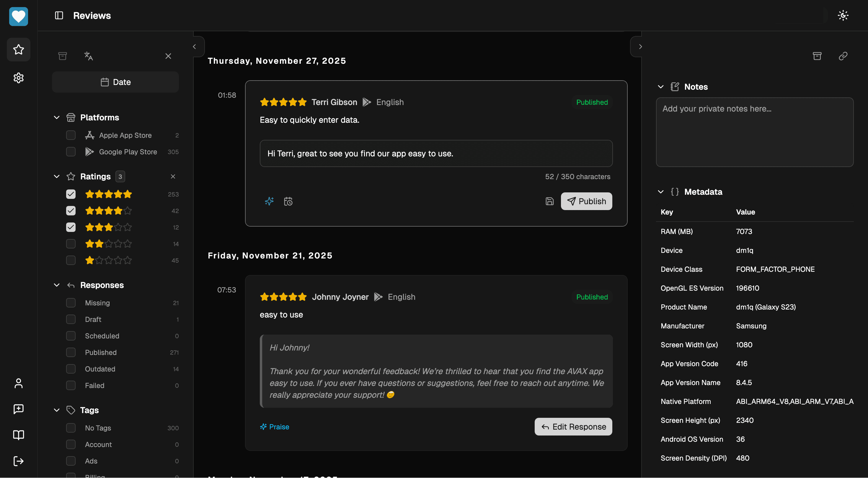868x478 pixels.
Task: Publish the response to Terri Gibson
Action: pyautogui.click(x=586, y=201)
